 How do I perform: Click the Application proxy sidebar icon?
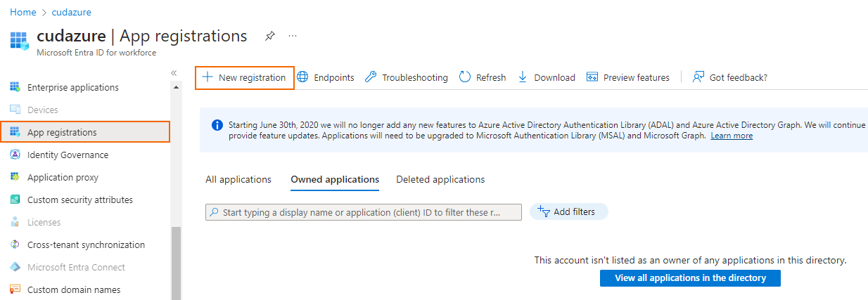coord(15,177)
